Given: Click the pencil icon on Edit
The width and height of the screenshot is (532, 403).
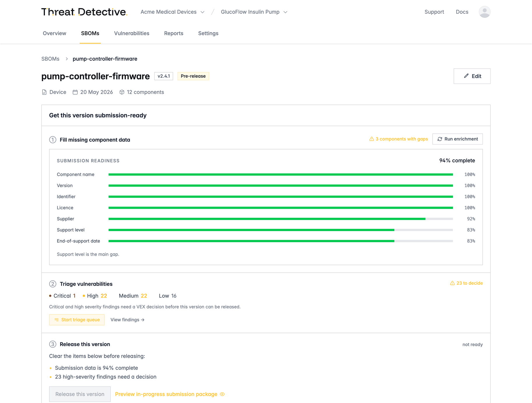Looking at the screenshot, I should click(466, 76).
